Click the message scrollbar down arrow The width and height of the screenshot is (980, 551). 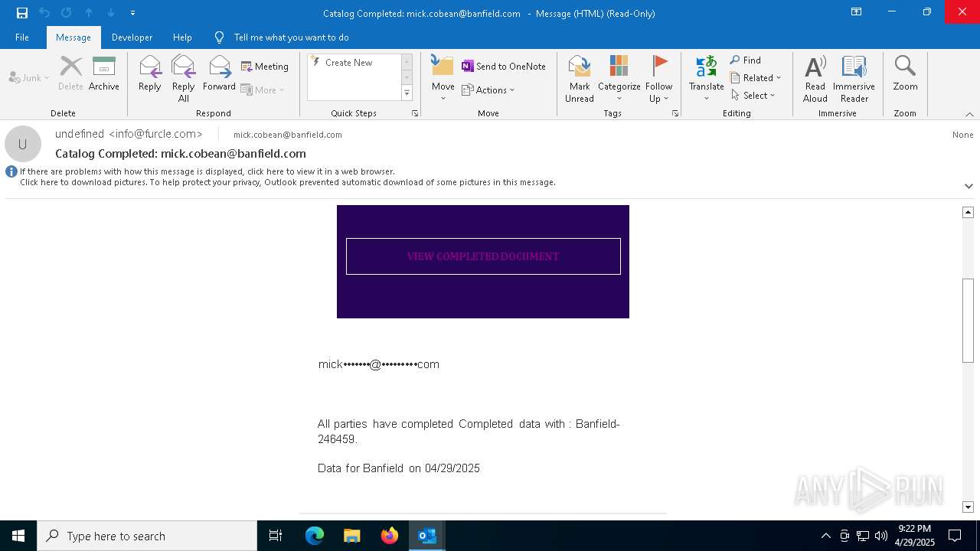[x=969, y=507]
